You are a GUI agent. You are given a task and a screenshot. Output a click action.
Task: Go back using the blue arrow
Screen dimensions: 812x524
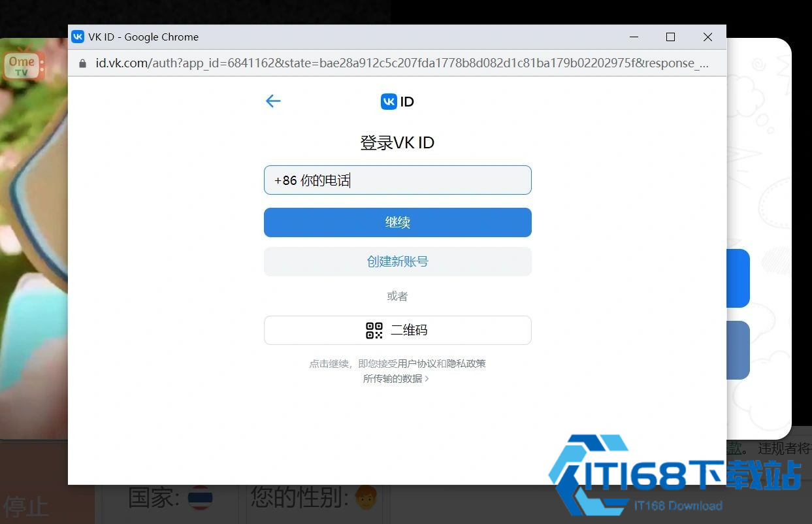click(273, 101)
